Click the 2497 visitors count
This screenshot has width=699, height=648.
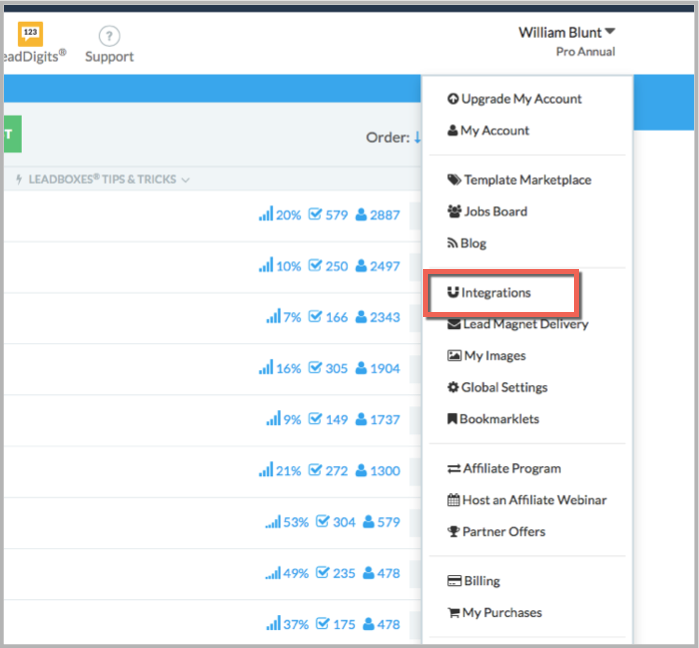pos(378,266)
